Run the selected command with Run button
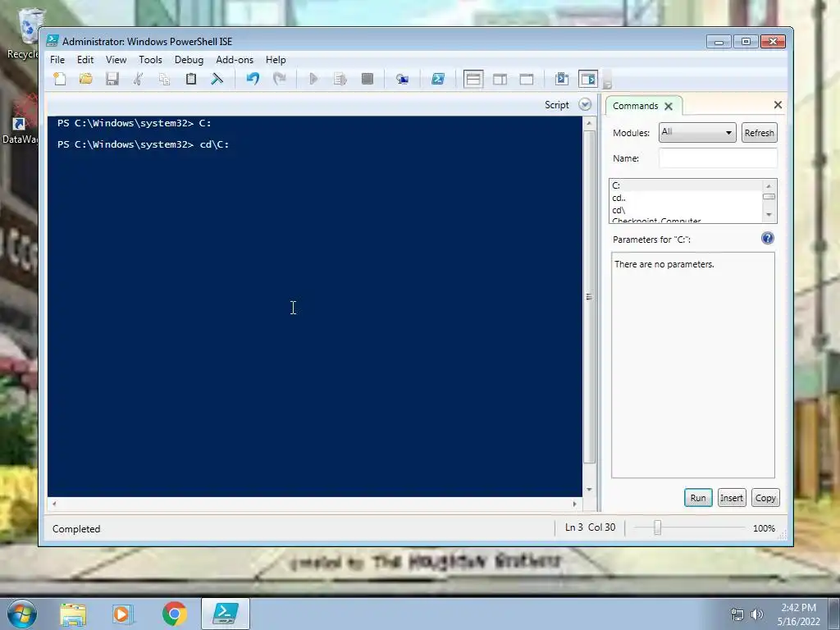This screenshot has height=630, width=840. tap(698, 498)
